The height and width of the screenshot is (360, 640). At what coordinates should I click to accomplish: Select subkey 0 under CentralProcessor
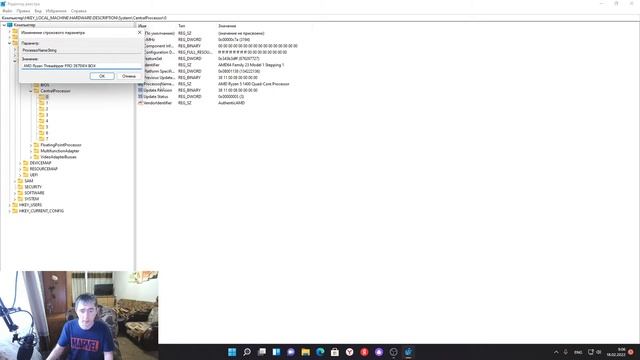tap(44, 97)
